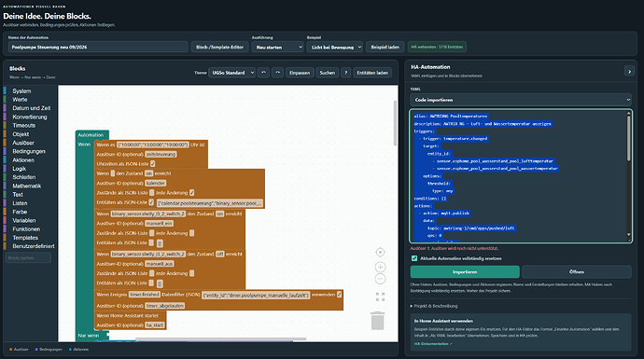Click the 'HA verbunden' status badge
Screen dimensions: 644x359
click(437, 48)
